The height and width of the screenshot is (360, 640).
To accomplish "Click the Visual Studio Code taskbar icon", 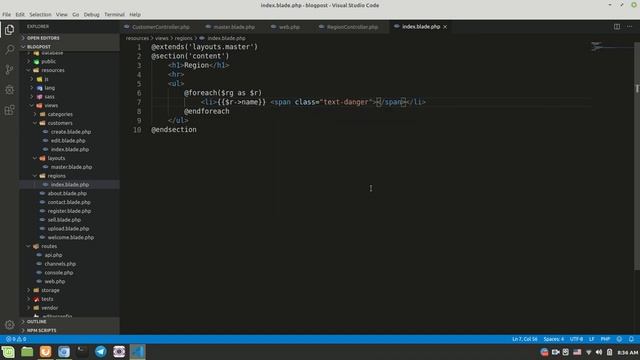I will click(138, 351).
